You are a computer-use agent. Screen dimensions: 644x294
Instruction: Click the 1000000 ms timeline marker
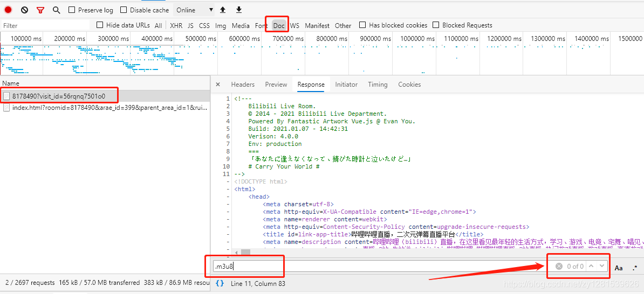417,39
